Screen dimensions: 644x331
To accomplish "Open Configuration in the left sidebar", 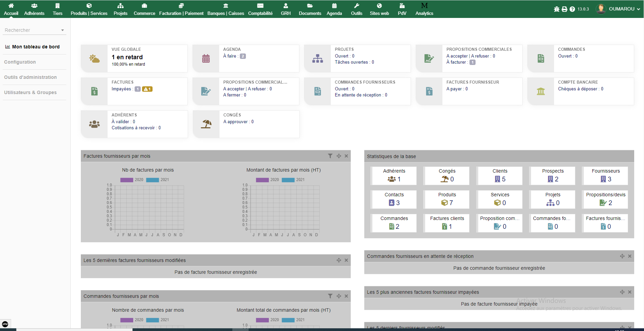I will point(20,62).
